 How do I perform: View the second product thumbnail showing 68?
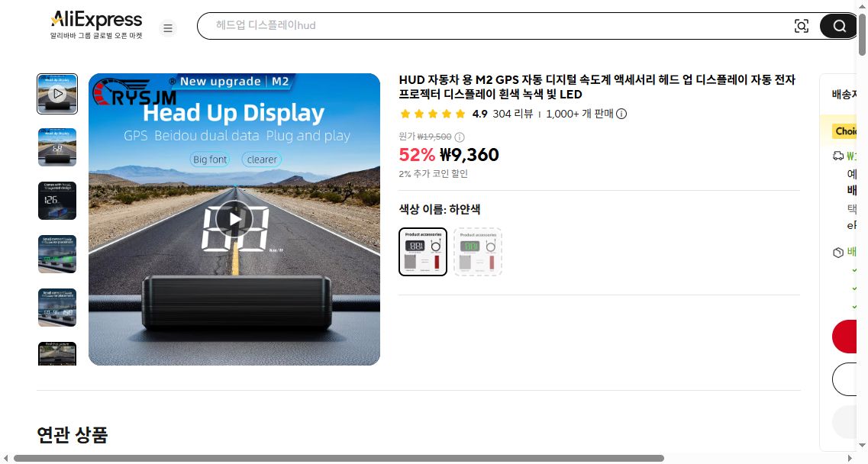pos(57,147)
